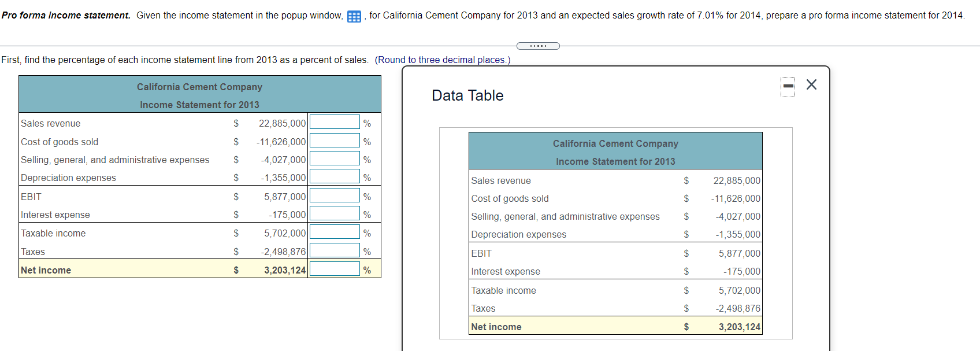Select the Taxes percent input field
The image size is (980, 351).
coord(335,250)
